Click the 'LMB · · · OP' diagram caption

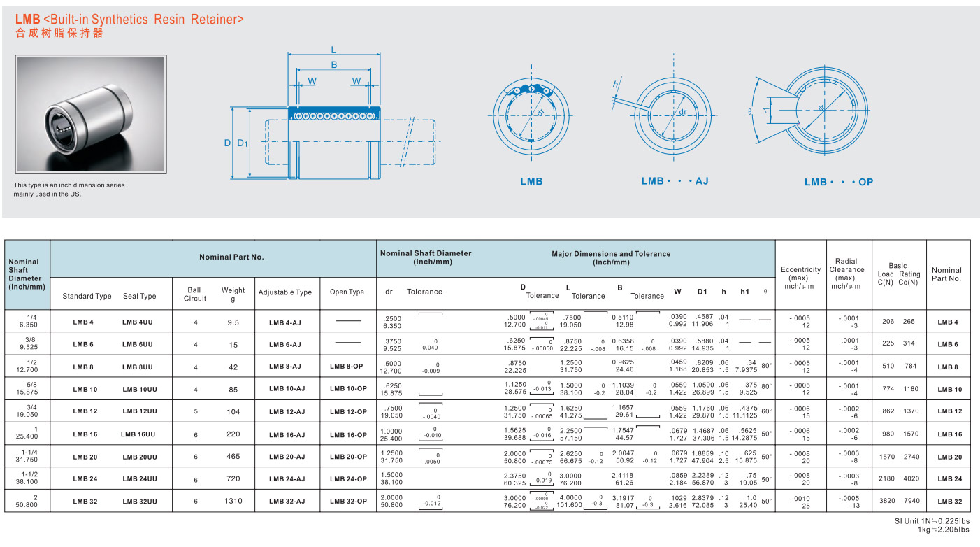pyautogui.click(x=838, y=182)
